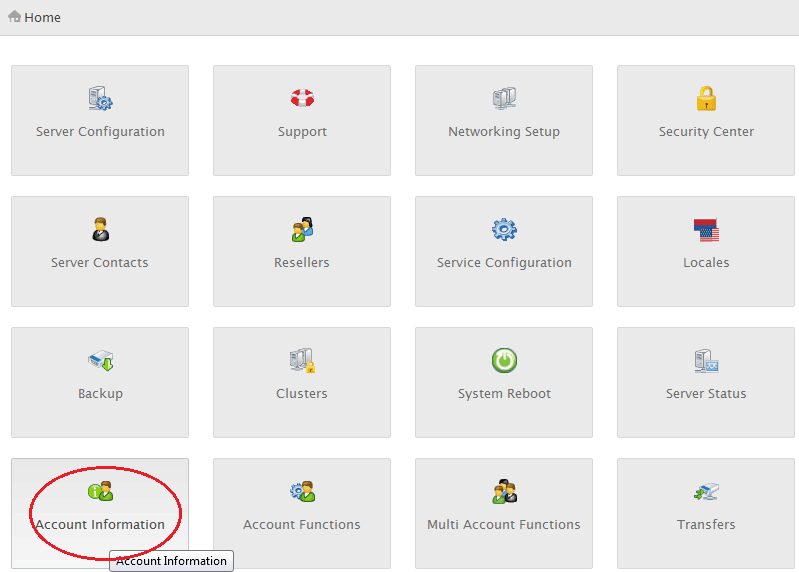Select the Resellers people icon
The image size is (799, 572).
pos(302,229)
